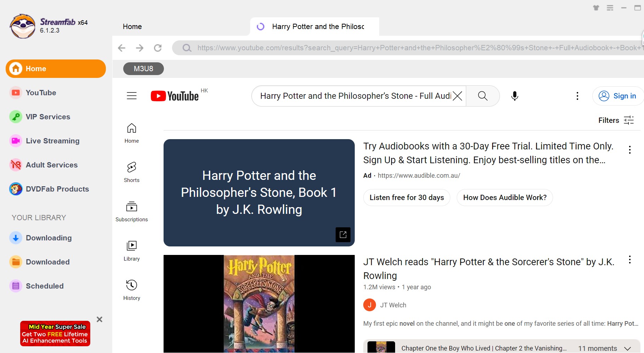Click the JT Welch video description text
644x353 pixels.
coord(501,324)
